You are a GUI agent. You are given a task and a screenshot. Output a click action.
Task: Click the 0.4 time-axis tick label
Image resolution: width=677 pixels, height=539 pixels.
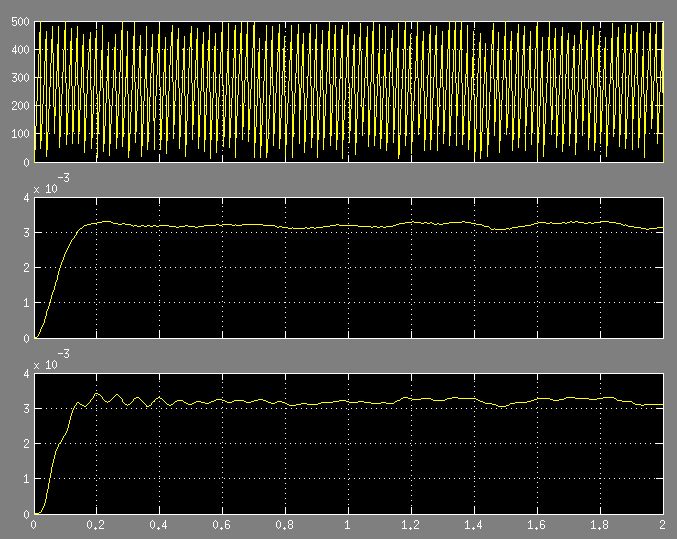(x=159, y=525)
